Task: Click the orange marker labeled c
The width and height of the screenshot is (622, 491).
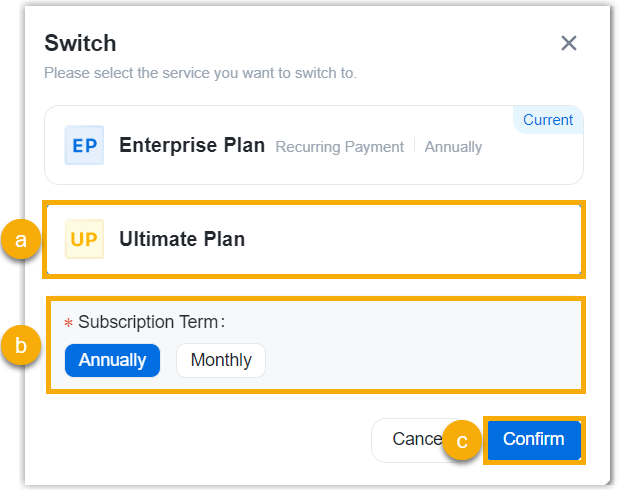Action: coord(462,440)
